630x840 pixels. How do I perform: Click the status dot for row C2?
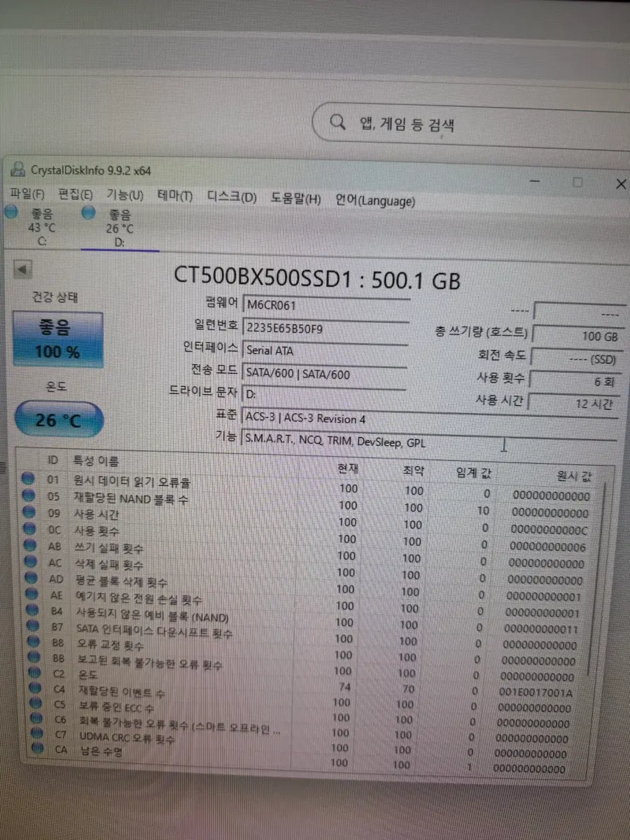click(36, 674)
